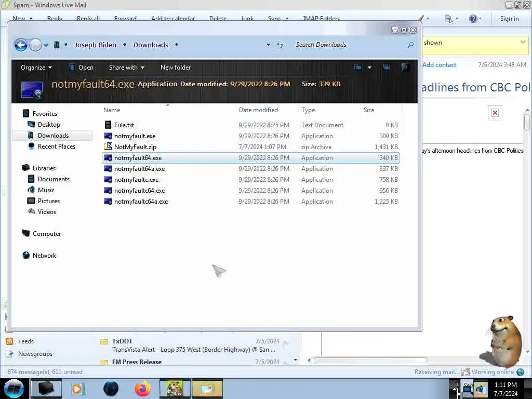Select the notmyfaultc.exe file
The image size is (532, 399).
pos(250,179)
